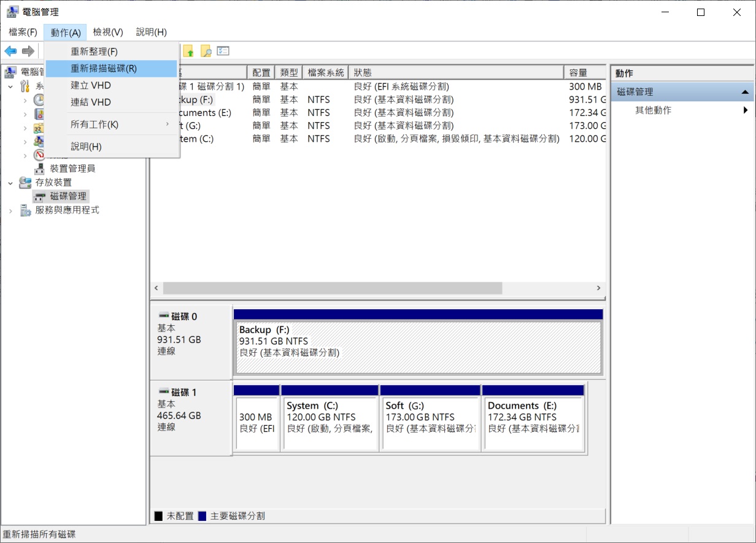756x543 pixels.
Task: Expand the 服務與應用程式 tree node
Action: 10,210
